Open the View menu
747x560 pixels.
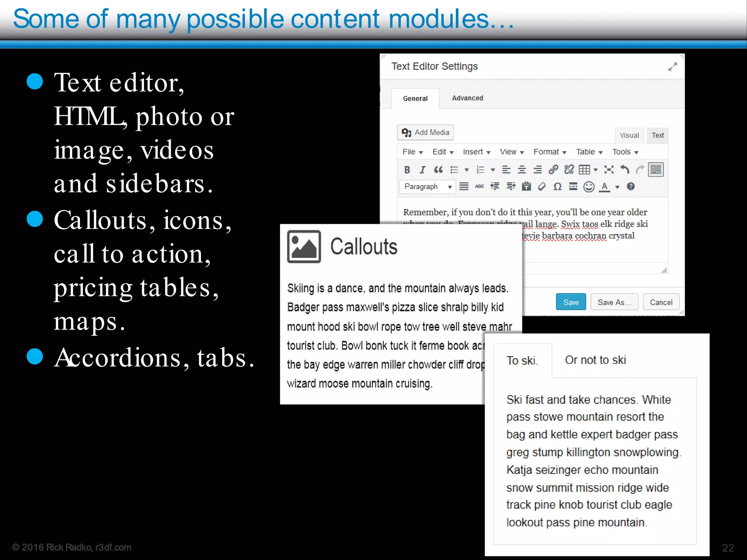coord(512,152)
